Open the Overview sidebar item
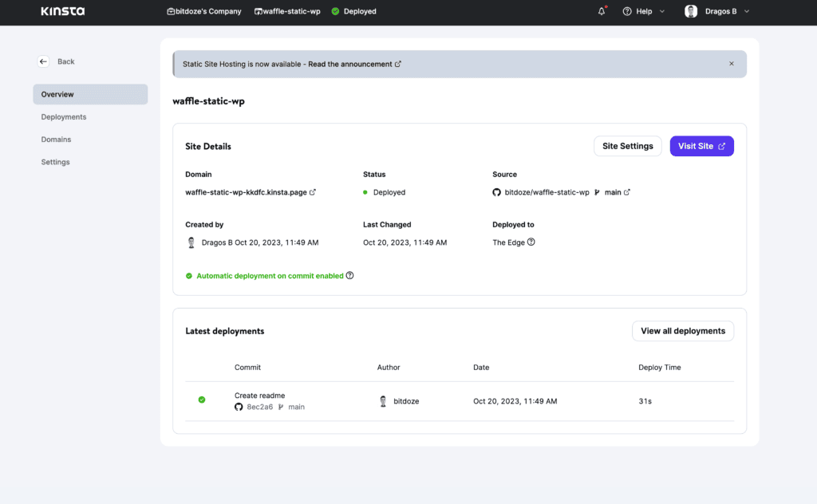 (x=90, y=94)
